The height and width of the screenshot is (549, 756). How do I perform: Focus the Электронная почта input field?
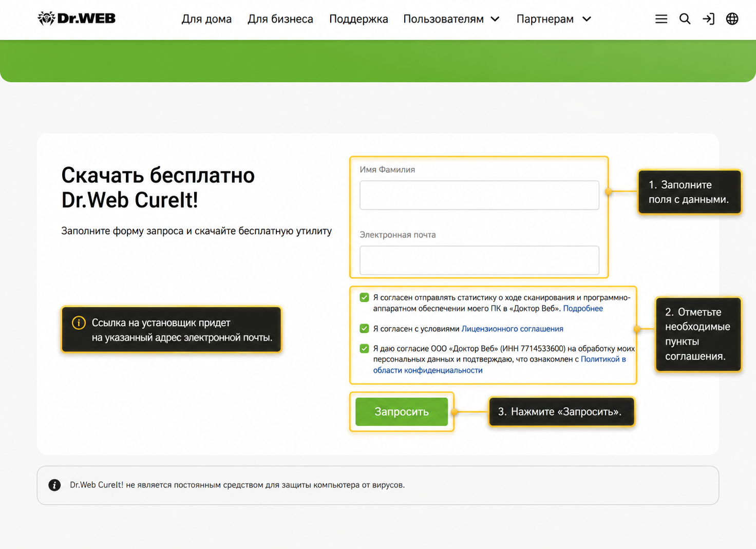pos(479,260)
